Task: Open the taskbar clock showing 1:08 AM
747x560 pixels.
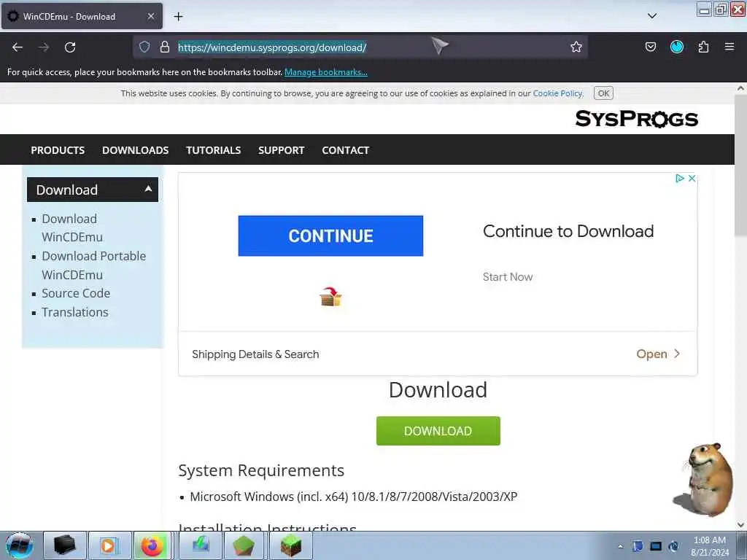Action: (x=710, y=546)
